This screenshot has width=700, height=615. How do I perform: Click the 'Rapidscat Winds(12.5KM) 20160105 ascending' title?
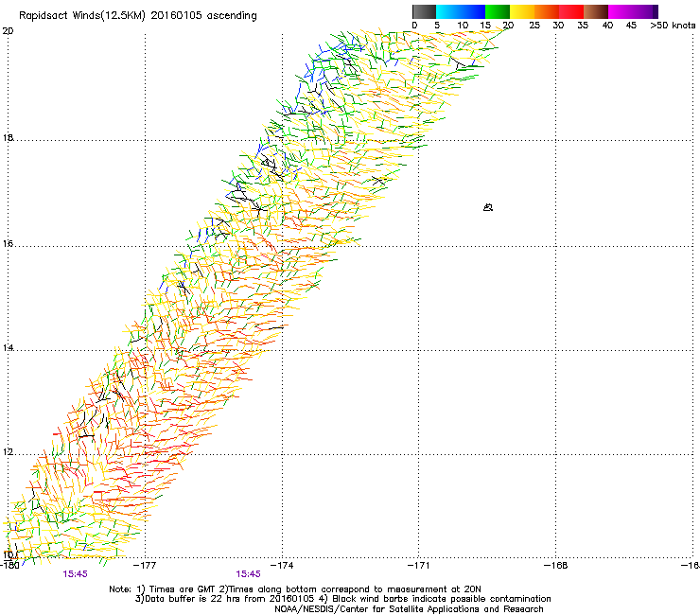[138, 16]
